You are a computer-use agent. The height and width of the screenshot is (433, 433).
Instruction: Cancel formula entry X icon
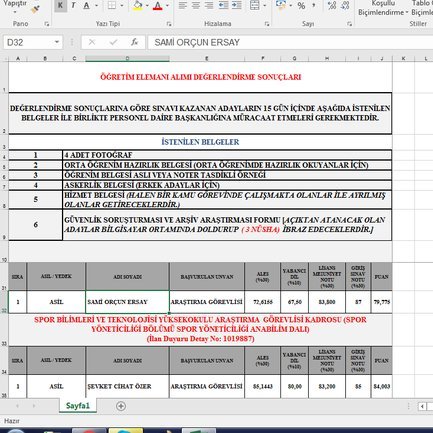92,42
